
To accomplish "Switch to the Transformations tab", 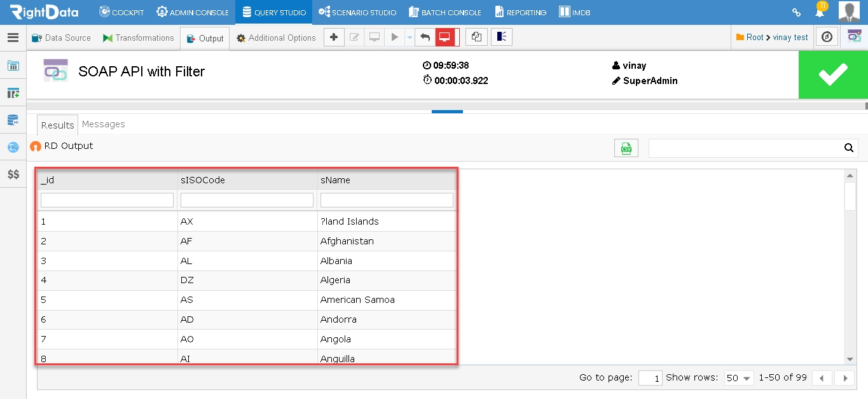I will (x=138, y=38).
